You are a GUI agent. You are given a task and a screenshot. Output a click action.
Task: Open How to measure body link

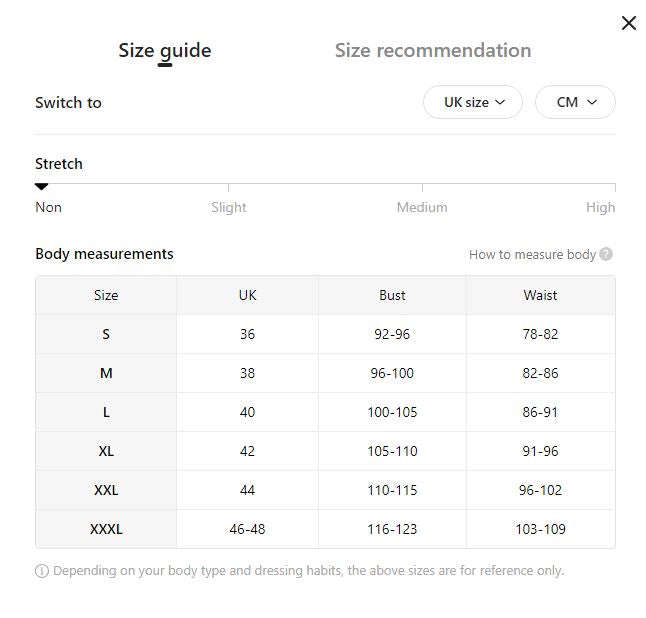[x=532, y=255]
